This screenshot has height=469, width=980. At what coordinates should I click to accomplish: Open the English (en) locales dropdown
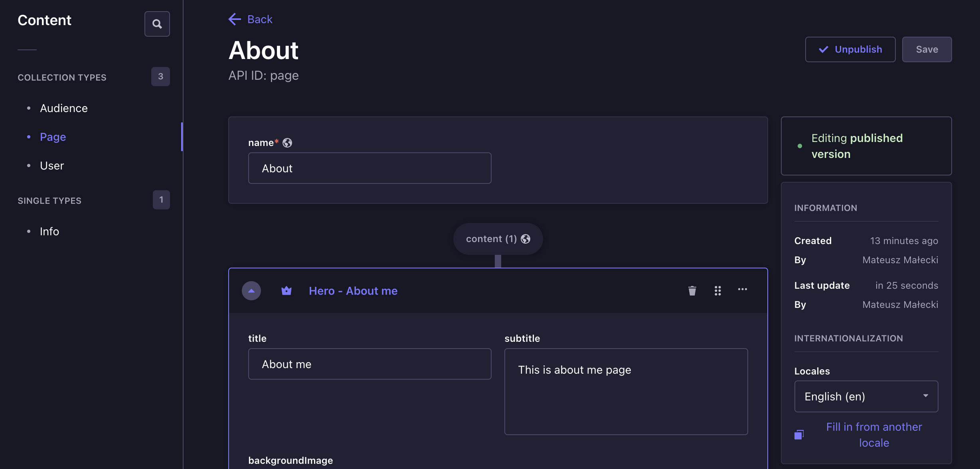866,396
